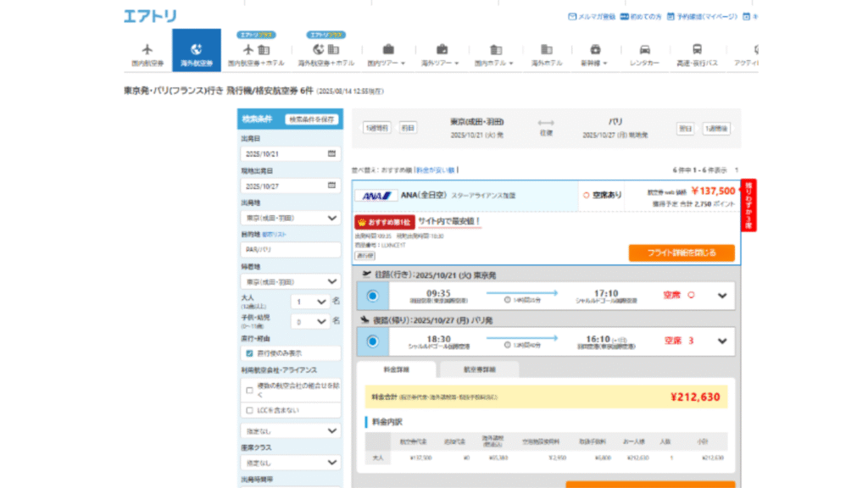Select the 海外航空券 globe tab
Viewport: 868px width, 488px height.
point(196,50)
